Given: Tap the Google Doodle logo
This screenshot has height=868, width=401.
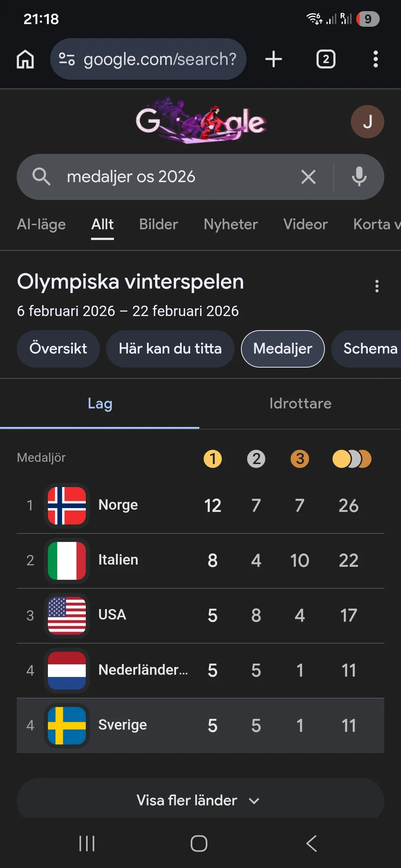Looking at the screenshot, I should (201, 121).
